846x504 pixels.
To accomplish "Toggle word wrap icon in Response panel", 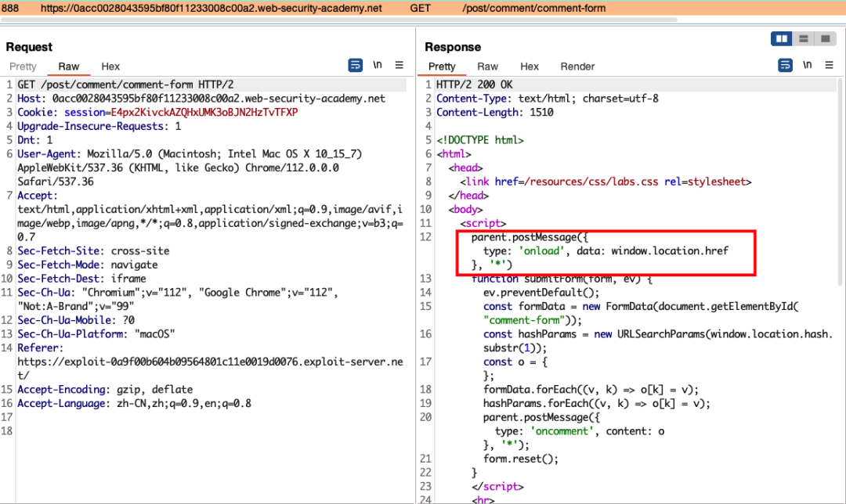I will click(x=785, y=65).
